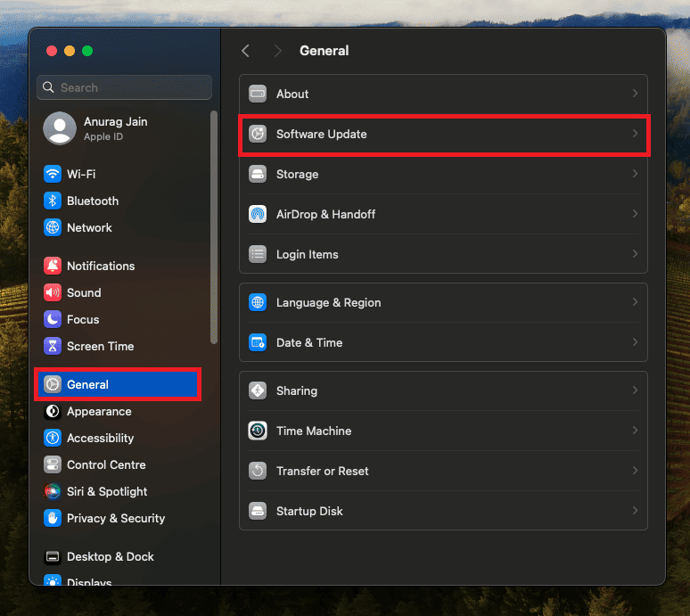The width and height of the screenshot is (690, 616).
Task: Expand the Date & Time chevron
Action: point(635,342)
